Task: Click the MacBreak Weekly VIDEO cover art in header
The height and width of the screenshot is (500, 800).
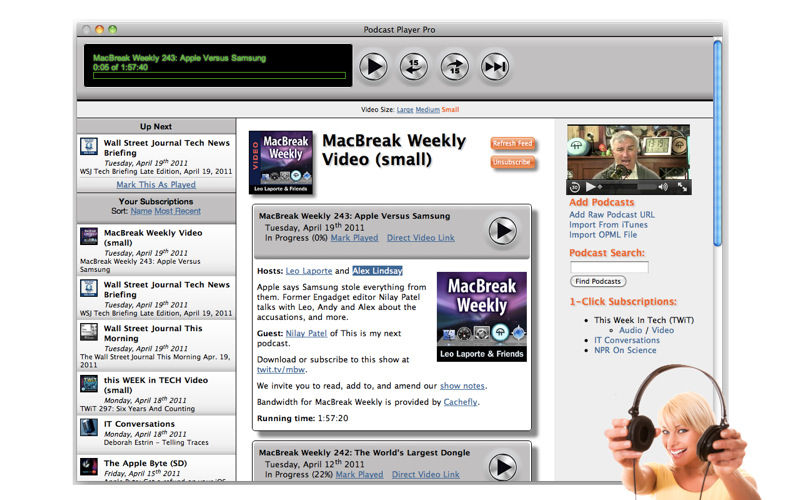Action: coord(281,162)
